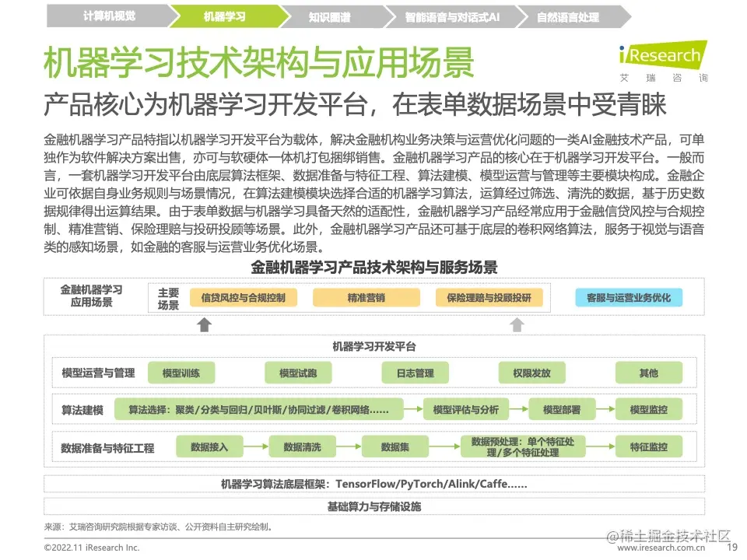Screen dimensions: 747x560
Task: Click the 数据准备与特征工程 row label
Action: (107, 448)
